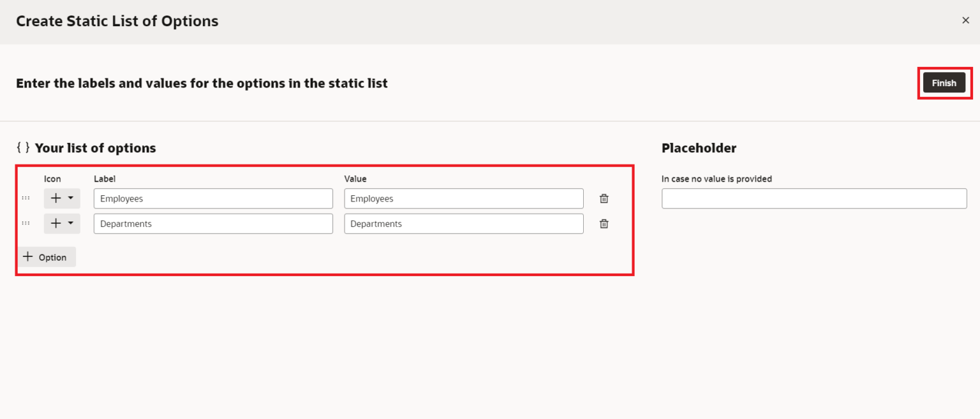Image resolution: width=980 pixels, height=419 pixels.
Task: Focus the Employees label input field
Action: pos(212,198)
